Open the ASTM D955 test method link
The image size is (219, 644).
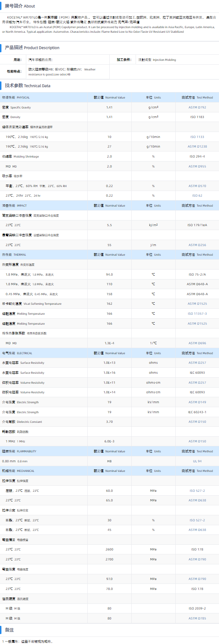[197, 166]
